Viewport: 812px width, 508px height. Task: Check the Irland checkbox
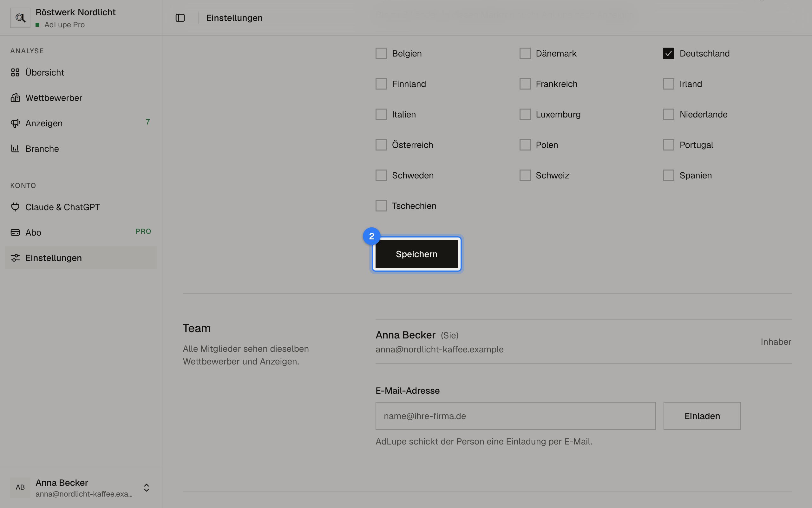(x=668, y=84)
